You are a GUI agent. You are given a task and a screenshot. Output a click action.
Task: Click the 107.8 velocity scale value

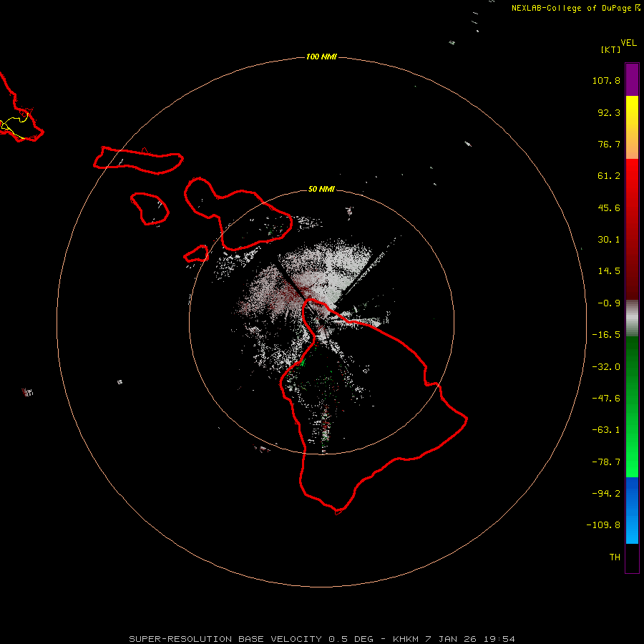[x=606, y=80]
